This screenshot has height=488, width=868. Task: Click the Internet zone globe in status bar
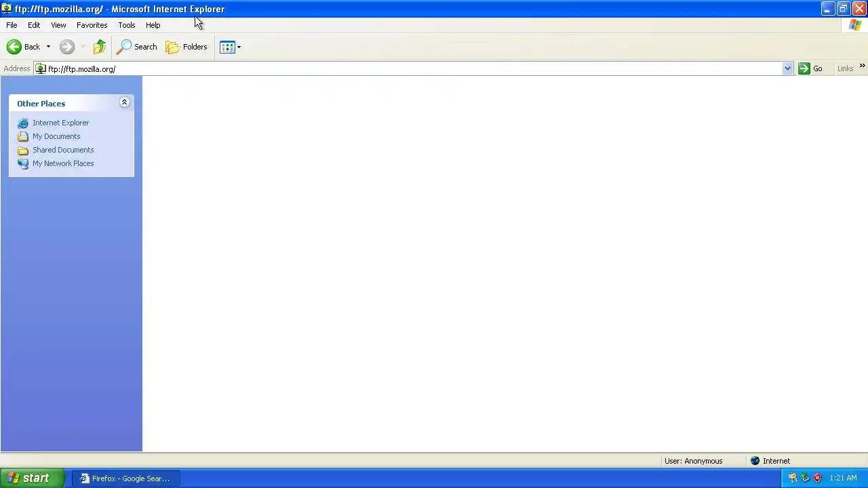tap(755, 461)
